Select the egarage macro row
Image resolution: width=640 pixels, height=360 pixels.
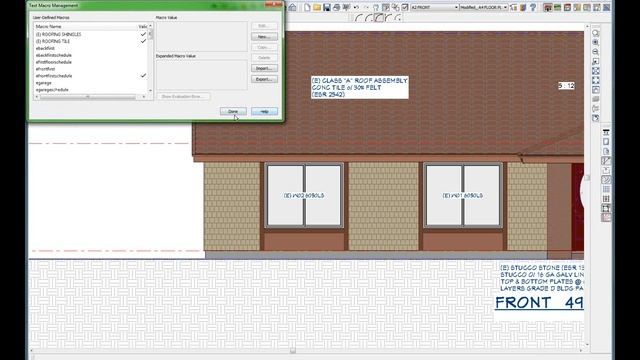(91, 83)
